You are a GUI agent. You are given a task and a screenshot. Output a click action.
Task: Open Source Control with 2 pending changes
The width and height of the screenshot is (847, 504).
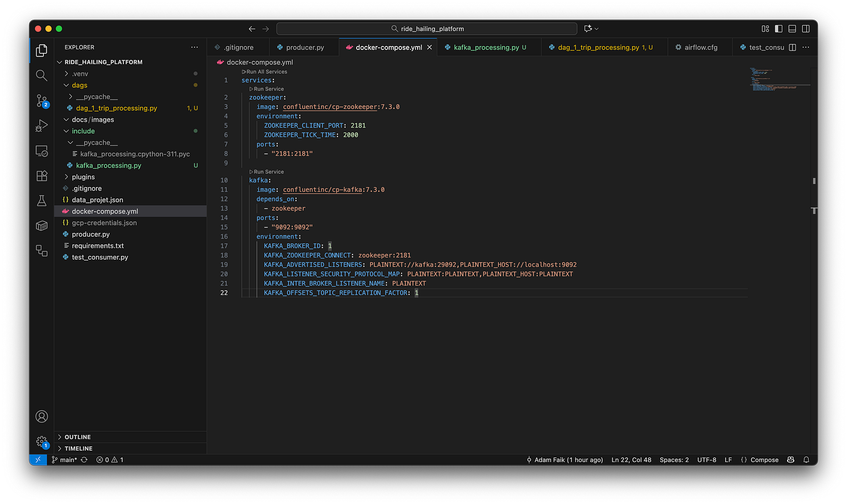click(x=41, y=100)
